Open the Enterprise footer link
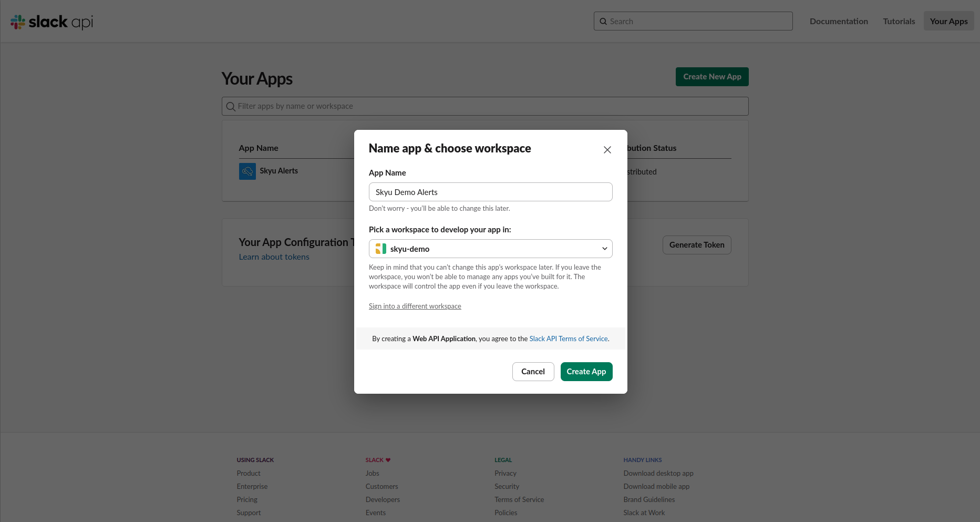The image size is (980, 522). pos(252,486)
